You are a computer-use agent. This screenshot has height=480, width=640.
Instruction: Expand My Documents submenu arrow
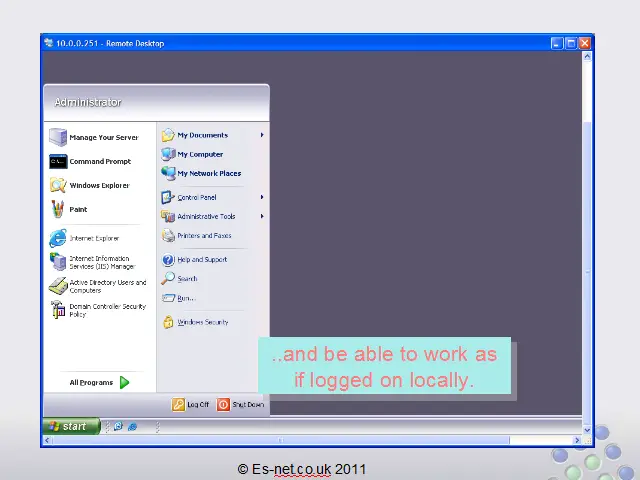[262, 135]
